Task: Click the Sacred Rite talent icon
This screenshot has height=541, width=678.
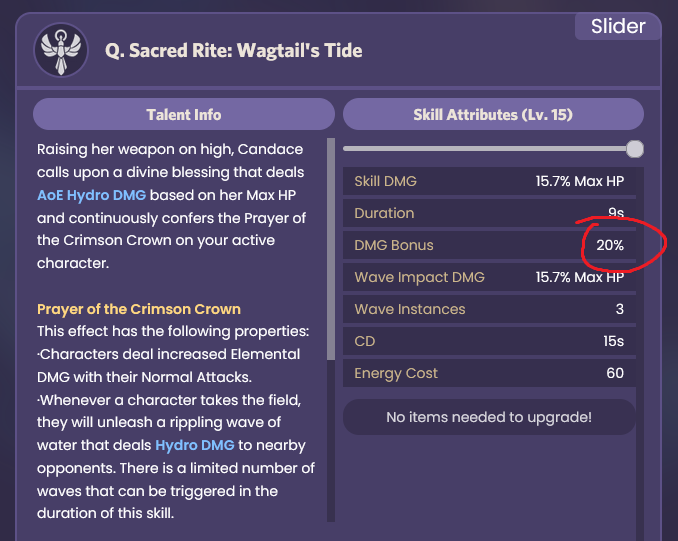Action: click(x=61, y=50)
